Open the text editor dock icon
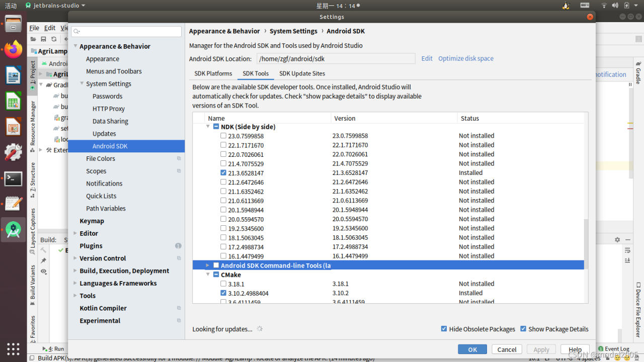Image resolution: width=644 pixels, height=362 pixels. (14, 204)
